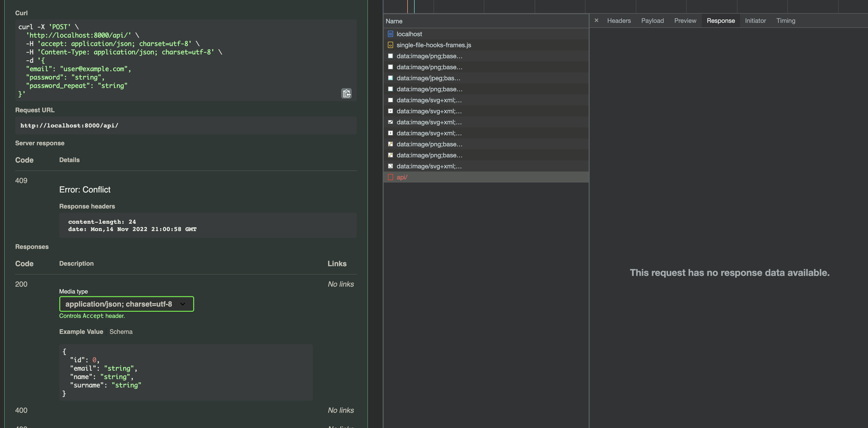
Task: Select the Example Value view
Action: point(81,331)
